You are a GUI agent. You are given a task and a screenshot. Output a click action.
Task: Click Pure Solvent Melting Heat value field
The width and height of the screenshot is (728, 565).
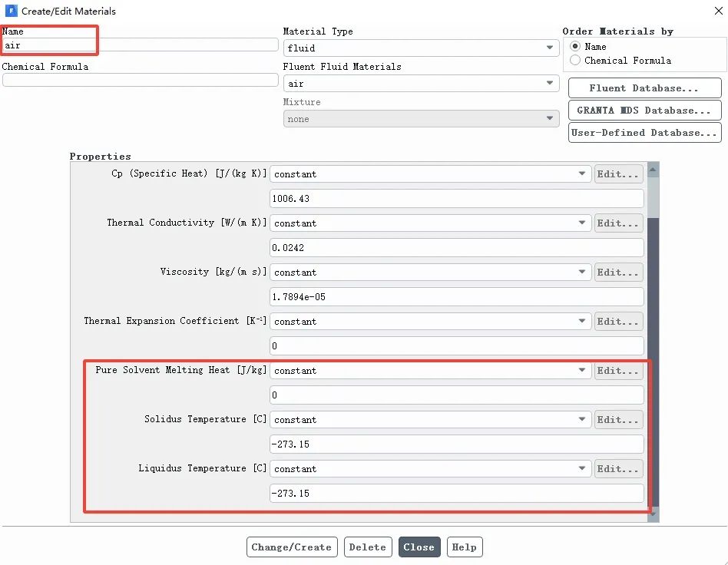pyautogui.click(x=456, y=395)
